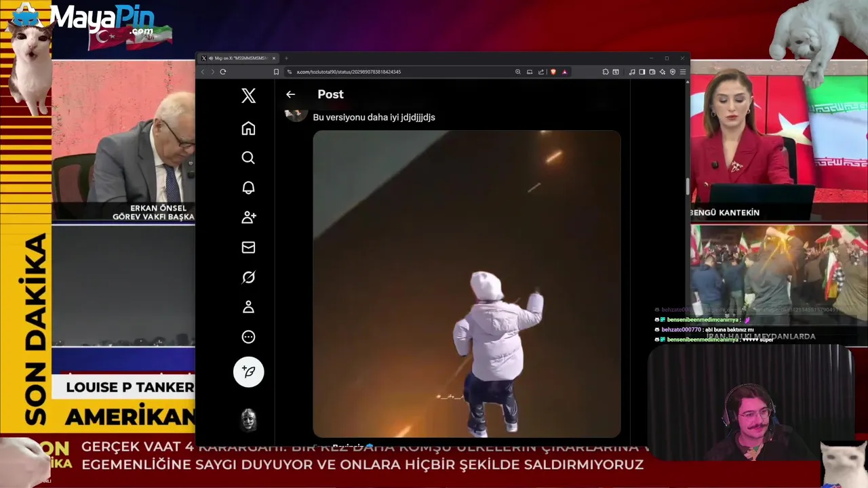Mute the tab via speaker icon
Image resolution: width=868 pixels, height=488 pixels.
point(211,58)
